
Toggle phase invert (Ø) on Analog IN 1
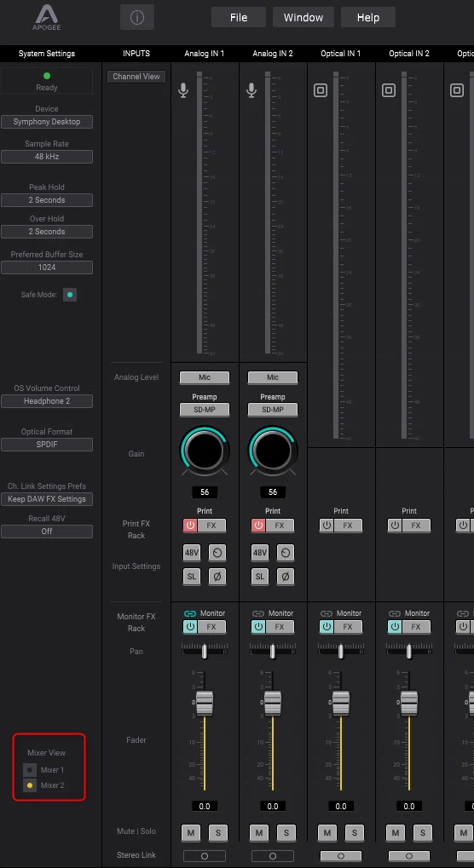tap(217, 577)
